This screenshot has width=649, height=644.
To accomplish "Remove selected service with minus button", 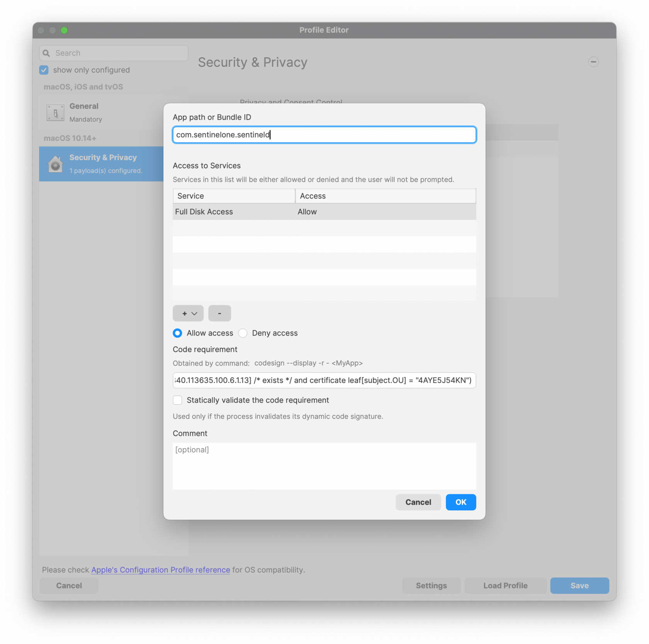I will 219,313.
